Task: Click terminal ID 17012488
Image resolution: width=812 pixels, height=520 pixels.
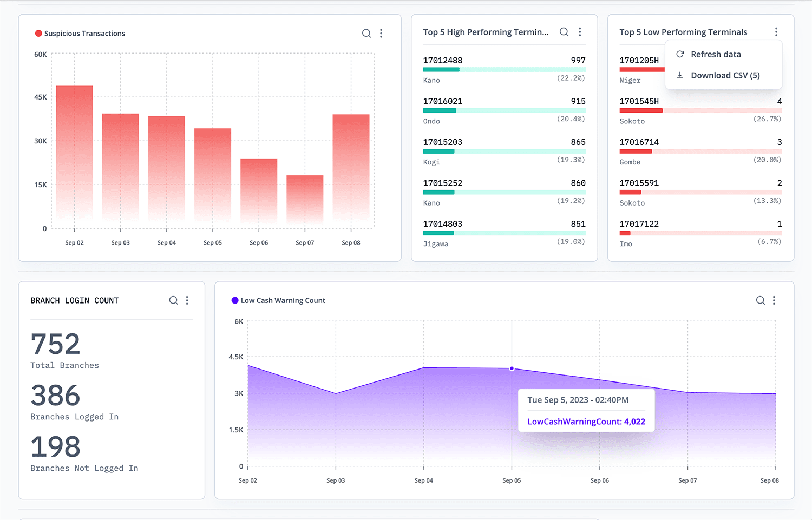Action: pyautogui.click(x=443, y=60)
